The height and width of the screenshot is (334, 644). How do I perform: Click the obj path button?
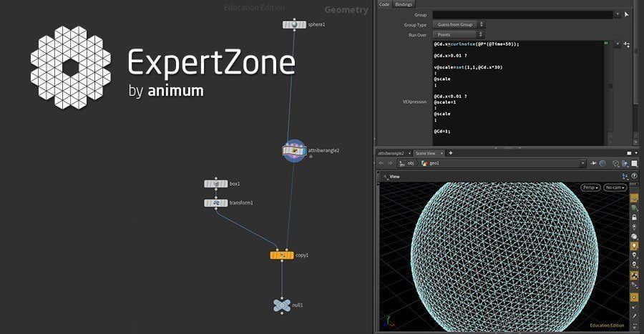(407, 163)
